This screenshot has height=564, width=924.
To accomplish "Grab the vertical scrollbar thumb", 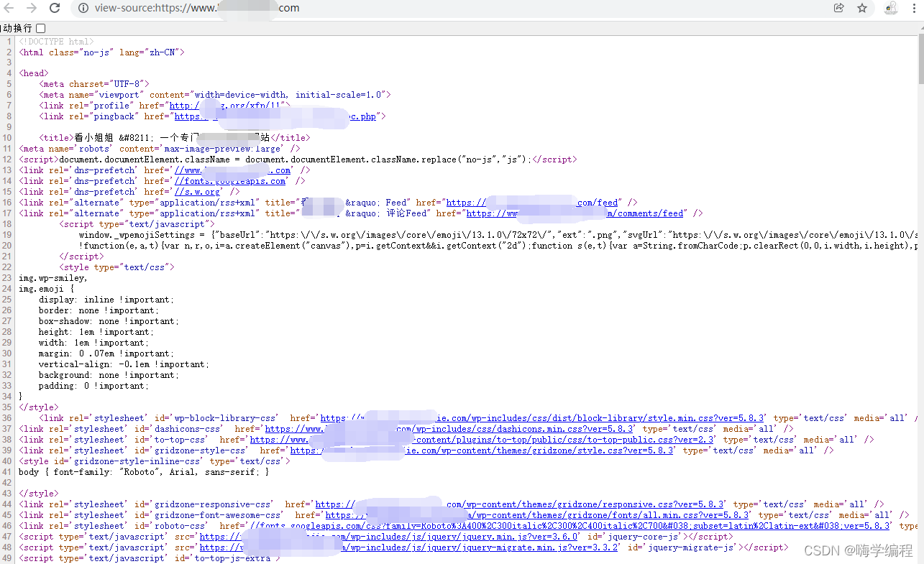I will (x=920, y=60).
